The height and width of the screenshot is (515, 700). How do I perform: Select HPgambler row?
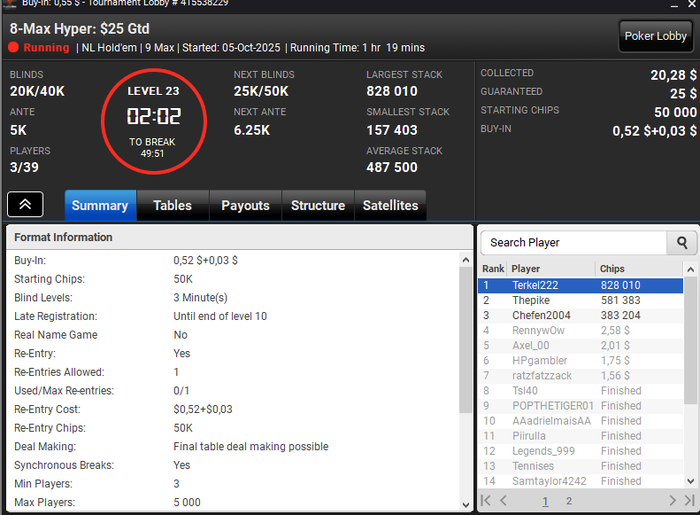tap(581, 361)
